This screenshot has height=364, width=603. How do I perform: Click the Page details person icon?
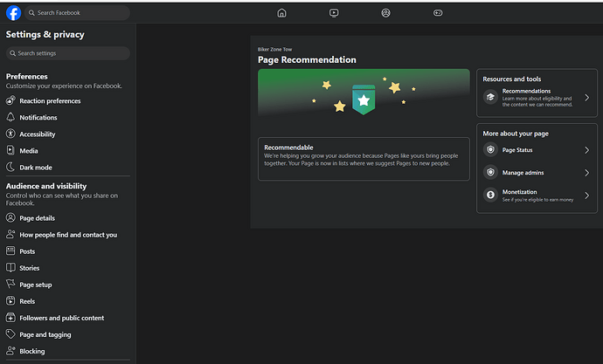tap(10, 217)
